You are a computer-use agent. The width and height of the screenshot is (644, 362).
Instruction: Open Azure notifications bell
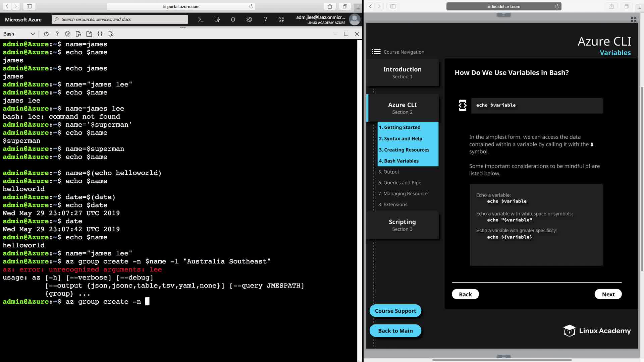point(233,19)
